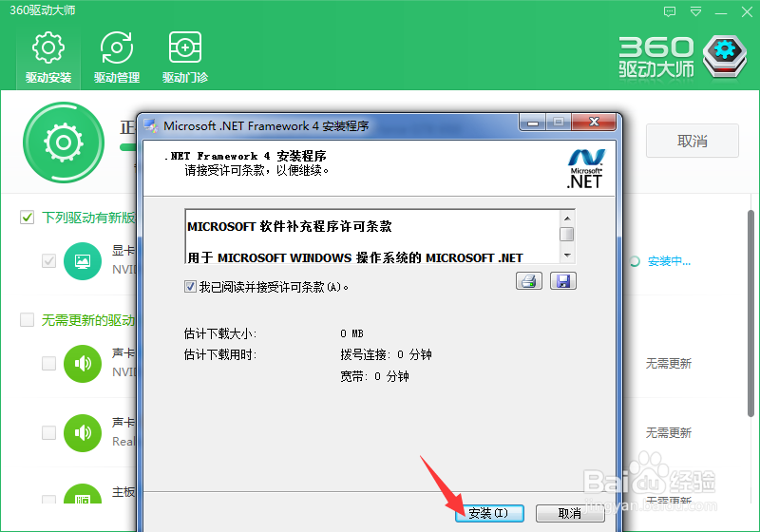Click the 0 MB download size value
This screenshot has width=760, height=532.
(351, 333)
